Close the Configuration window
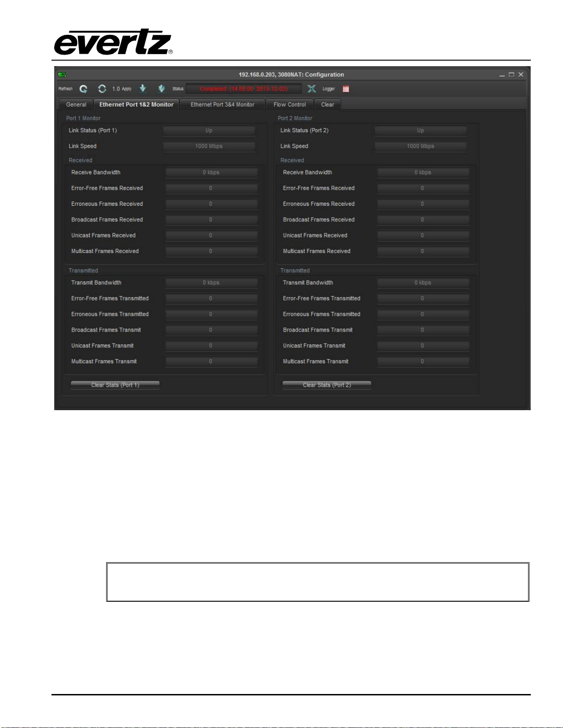The image size is (563, 728). pyautogui.click(x=521, y=74)
